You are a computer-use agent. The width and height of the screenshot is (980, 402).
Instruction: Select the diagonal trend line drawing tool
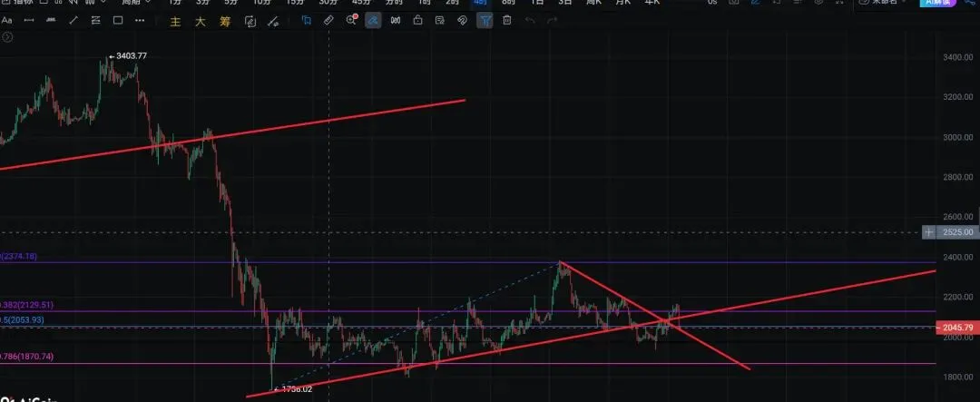pos(73,21)
